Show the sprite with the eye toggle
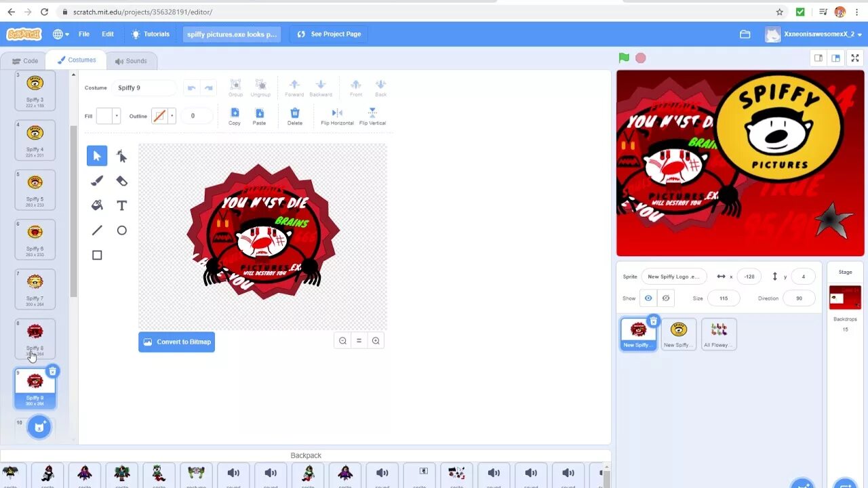 [648, 298]
